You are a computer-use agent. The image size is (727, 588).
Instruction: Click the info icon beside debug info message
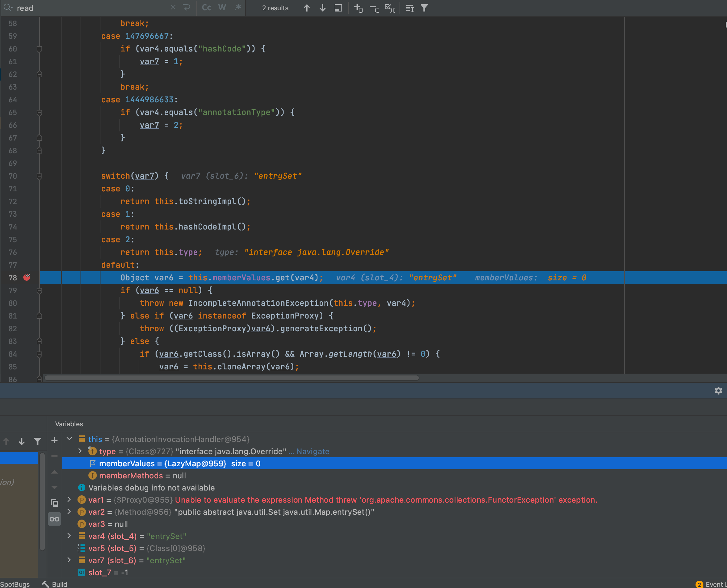(82, 488)
